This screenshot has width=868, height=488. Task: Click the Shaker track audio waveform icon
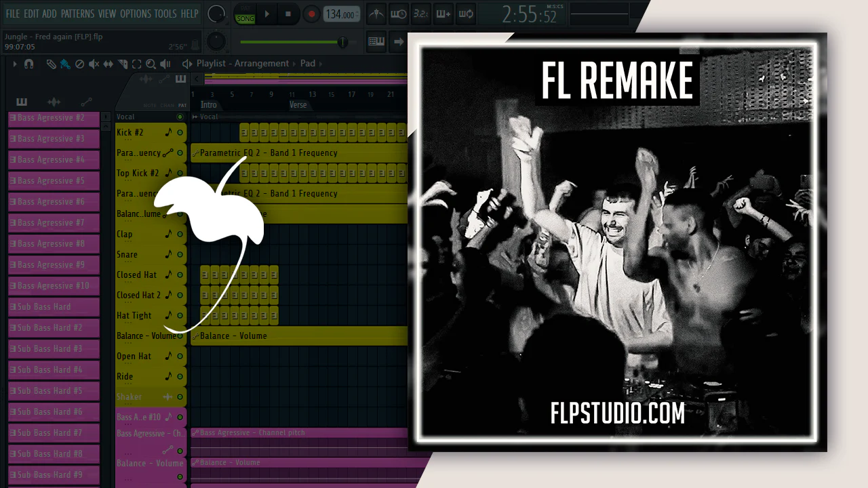pyautogui.click(x=167, y=397)
